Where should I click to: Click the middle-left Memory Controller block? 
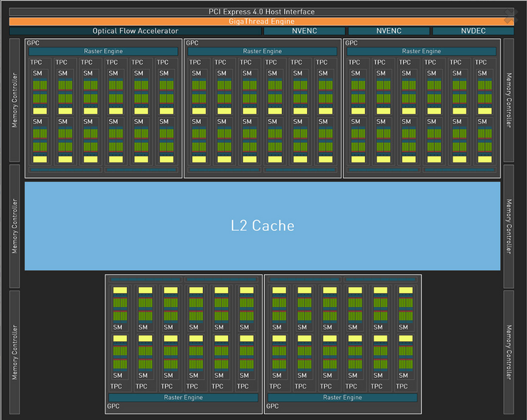point(14,226)
